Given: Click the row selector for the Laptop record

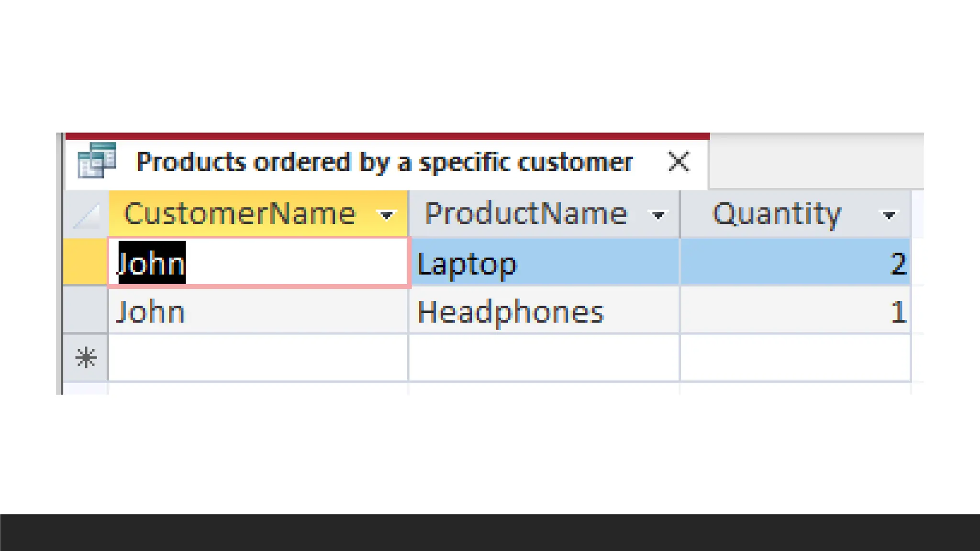Looking at the screenshot, I should click(x=85, y=263).
